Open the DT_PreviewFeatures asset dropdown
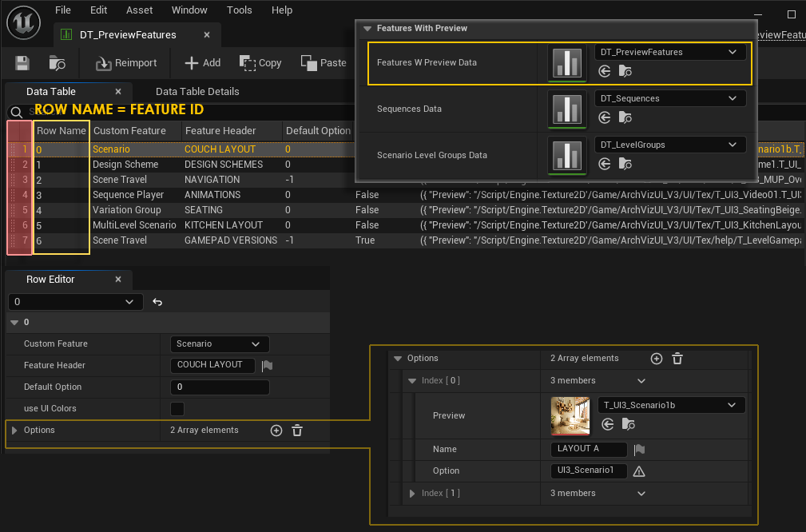This screenshot has width=806, height=532. tap(670, 52)
